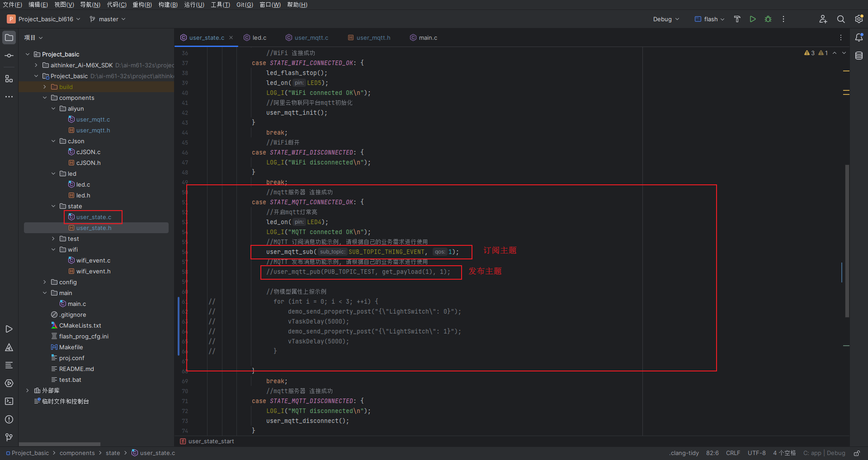Open the Commit tool window icon
Viewport: 868px width, 460px height.
tap(9, 56)
